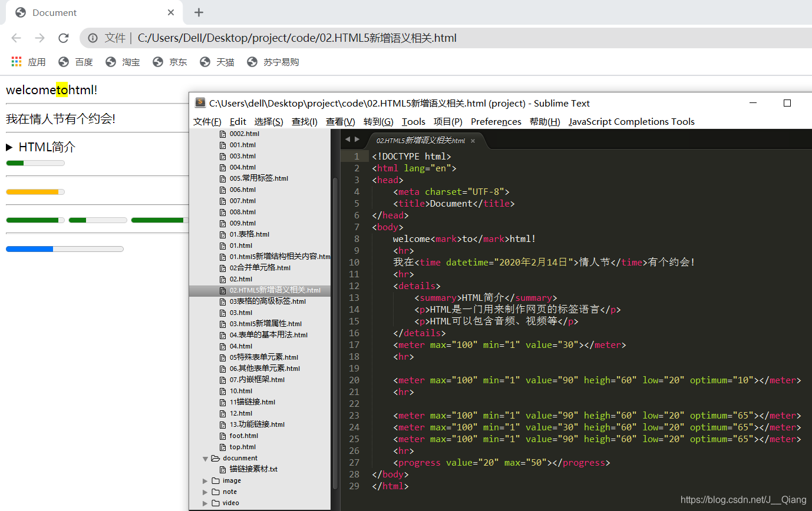Open the 查找(I) menu
Viewport: 812px width, 511px height.
click(x=305, y=122)
